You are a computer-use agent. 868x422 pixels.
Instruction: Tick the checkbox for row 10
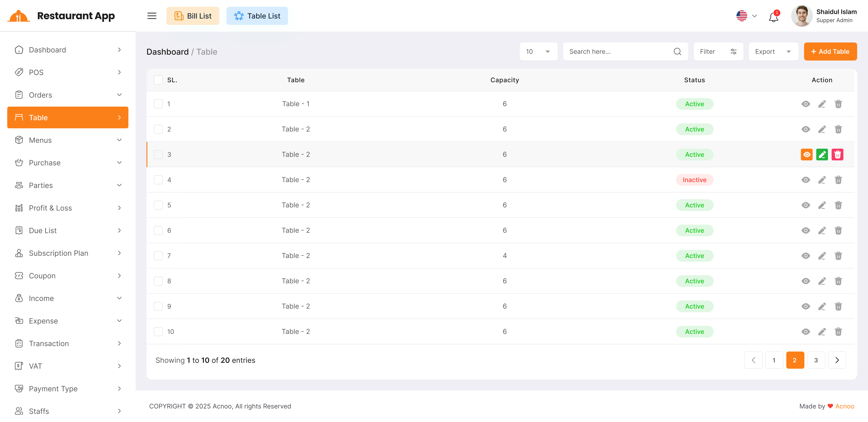tap(158, 331)
